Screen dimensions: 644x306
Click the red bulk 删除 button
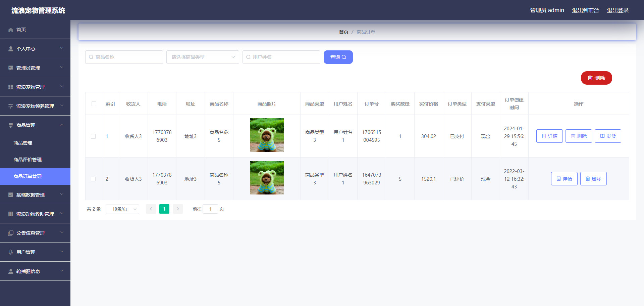click(596, 78)
